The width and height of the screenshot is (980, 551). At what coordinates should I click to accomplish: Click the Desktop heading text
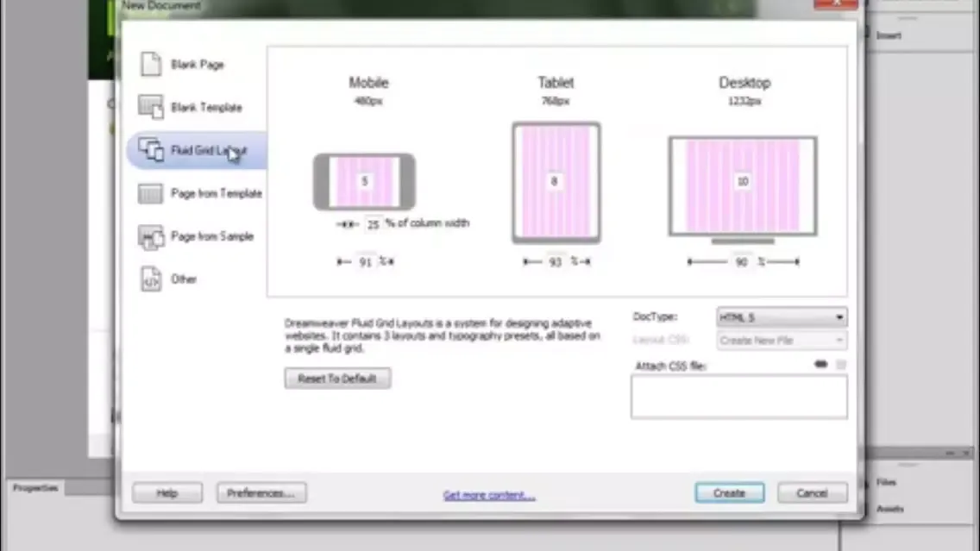(x=744, y=83)
